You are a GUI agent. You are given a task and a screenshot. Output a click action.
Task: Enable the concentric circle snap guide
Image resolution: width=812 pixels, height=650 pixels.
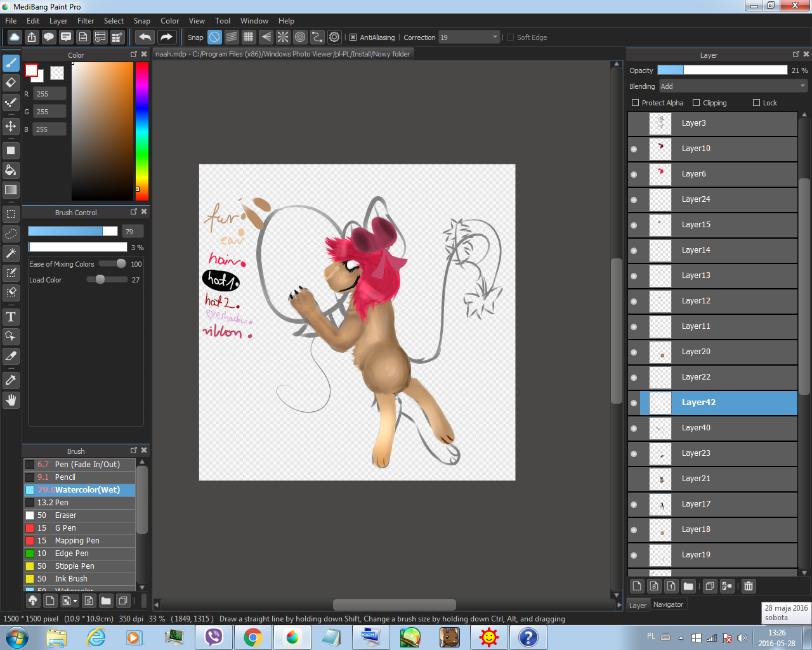coord(300,37)
